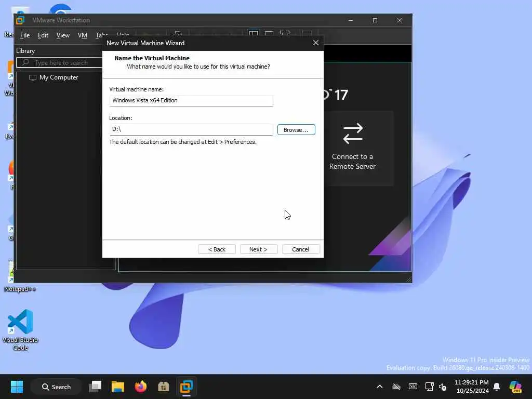Click the touch keyboard tray icon
Viewport: 532px width, 399px height.
[413, 387]
